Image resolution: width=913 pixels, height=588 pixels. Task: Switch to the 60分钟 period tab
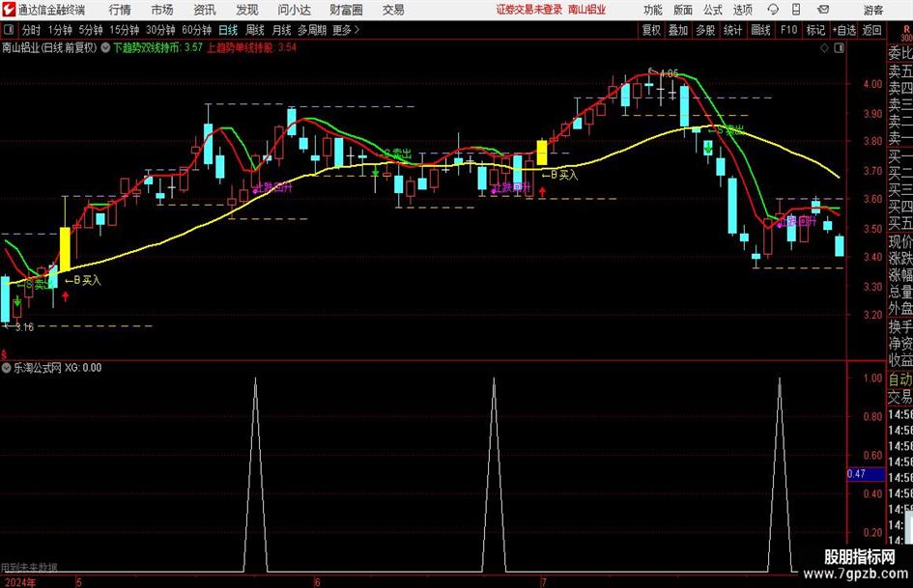[x=196, y=30]
